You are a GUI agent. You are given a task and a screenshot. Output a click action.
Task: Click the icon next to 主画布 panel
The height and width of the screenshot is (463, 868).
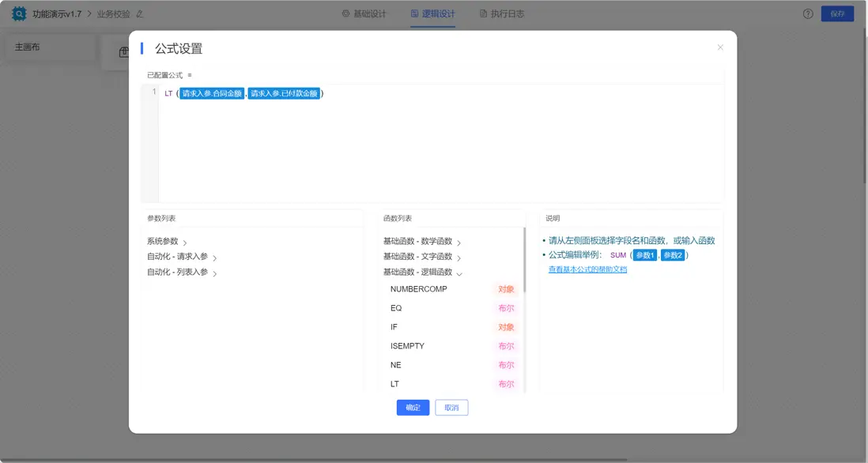124,52
